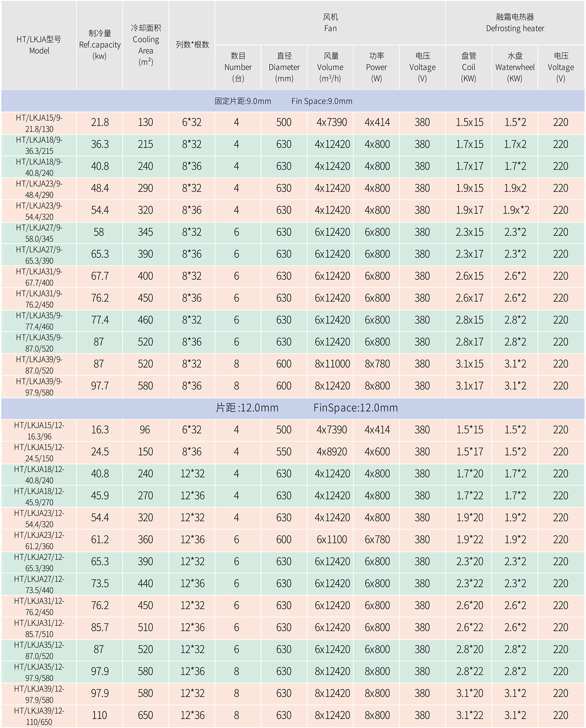This screenshot has width=586, height=728.
Task: Select the fan power value "4x600"
Action: coord(377,452)
